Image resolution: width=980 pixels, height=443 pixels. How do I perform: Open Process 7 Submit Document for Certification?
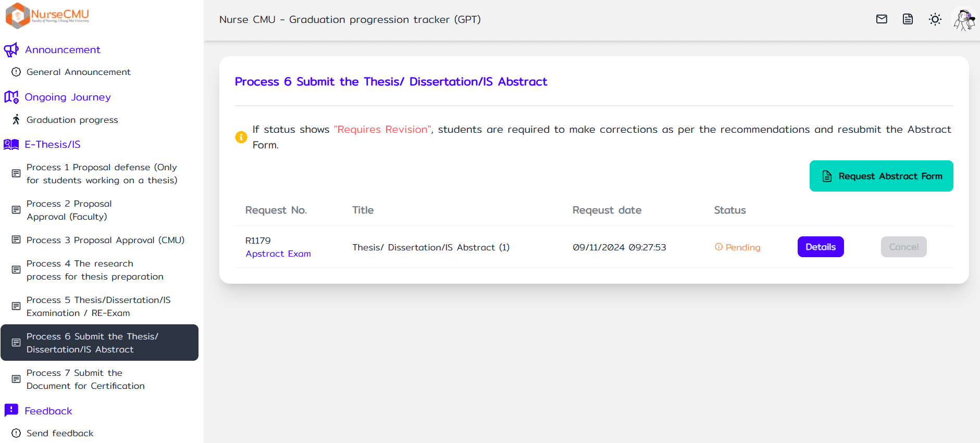point(85,379)
